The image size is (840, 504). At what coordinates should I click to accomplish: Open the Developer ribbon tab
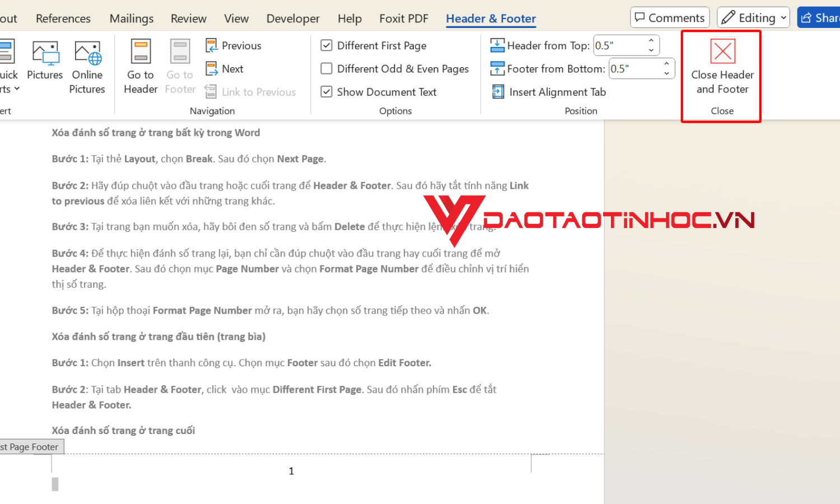293,18
